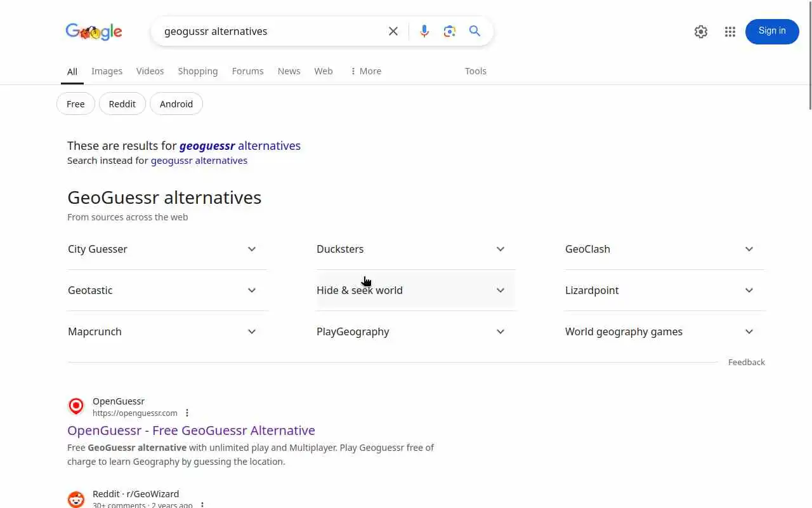Apply the Android filter chip
The image size is (812, 508).
coord(176,104)
